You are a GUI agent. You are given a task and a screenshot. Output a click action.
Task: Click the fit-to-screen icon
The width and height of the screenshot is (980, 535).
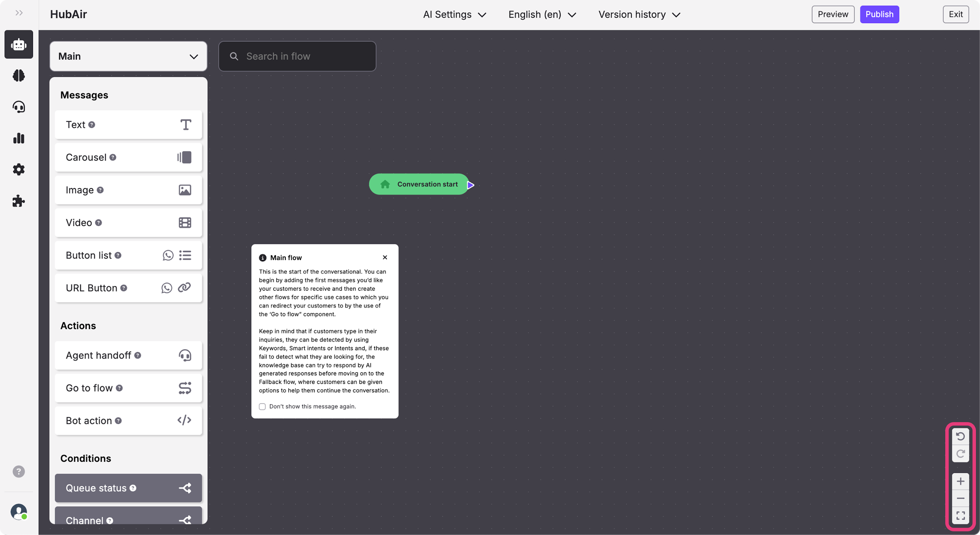pos(960,515)
